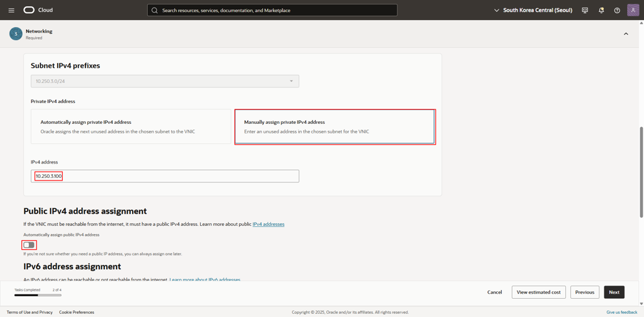Enable automatically assign public IPv4 address

29,245
